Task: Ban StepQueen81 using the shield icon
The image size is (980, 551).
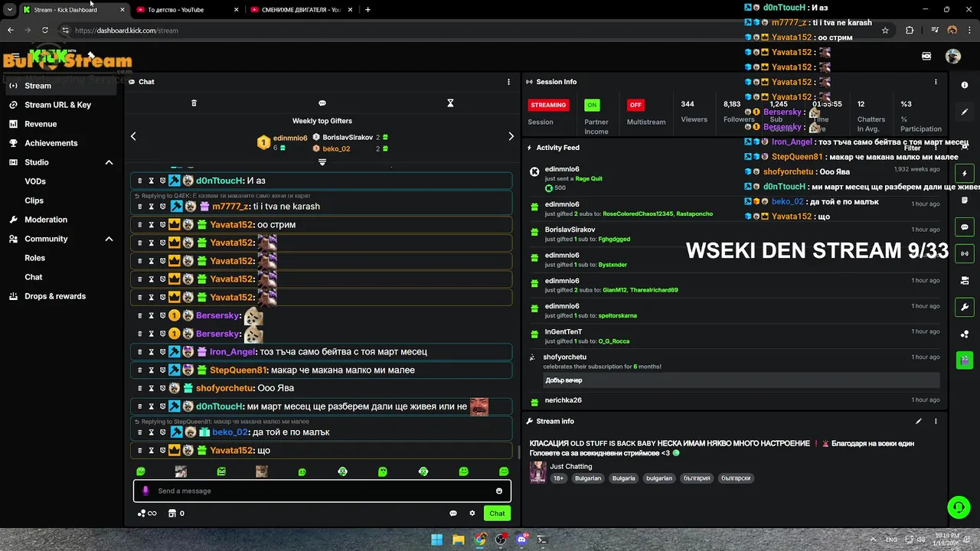Action: point(163,370)
